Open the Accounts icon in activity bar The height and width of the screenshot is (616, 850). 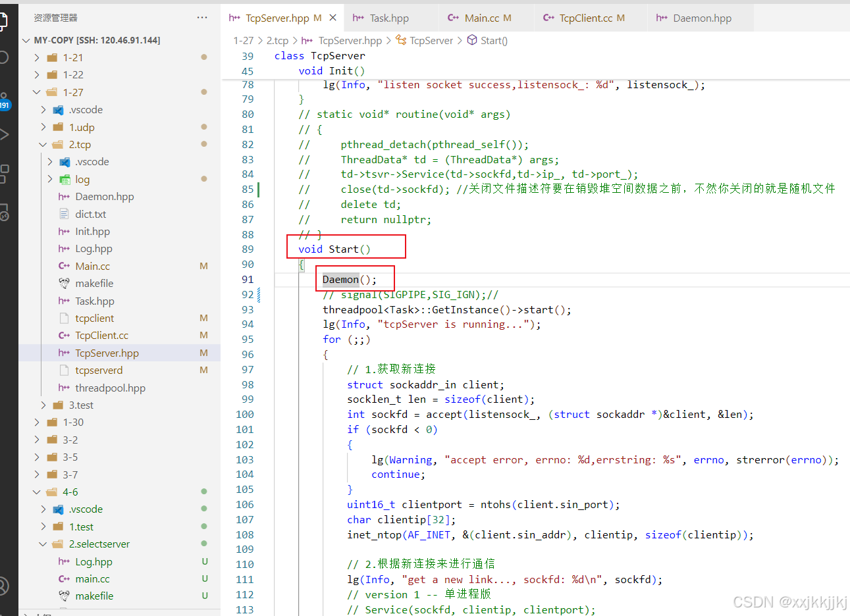[4, 586]
